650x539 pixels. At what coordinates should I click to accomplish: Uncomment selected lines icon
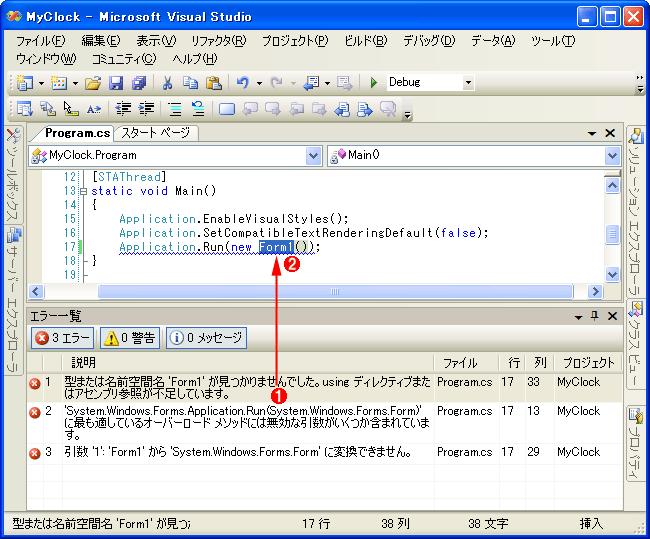[198, 109]
